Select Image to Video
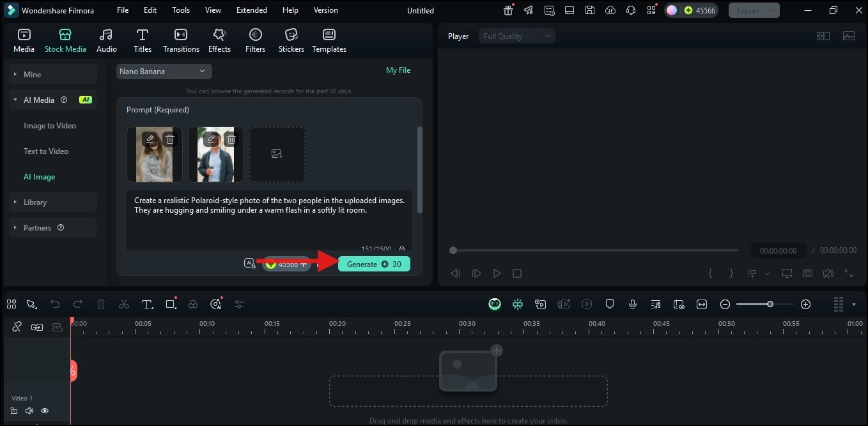Image resolution: width=868 pixels, height=426 pixels. (x=50, y=126)
